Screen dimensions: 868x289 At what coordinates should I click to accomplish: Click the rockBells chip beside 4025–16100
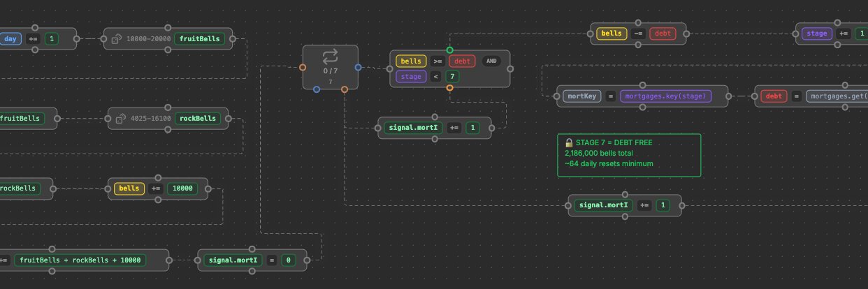click(198, 119)
